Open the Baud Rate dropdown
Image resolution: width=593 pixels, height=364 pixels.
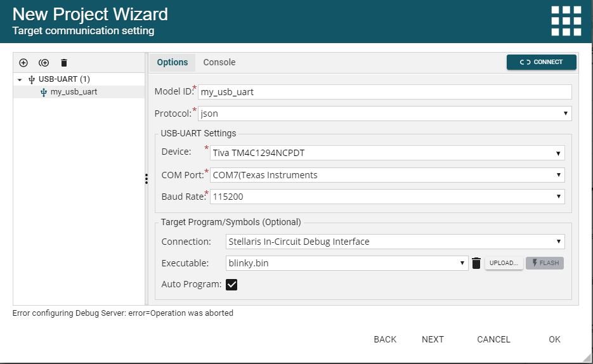coord(388,197)
